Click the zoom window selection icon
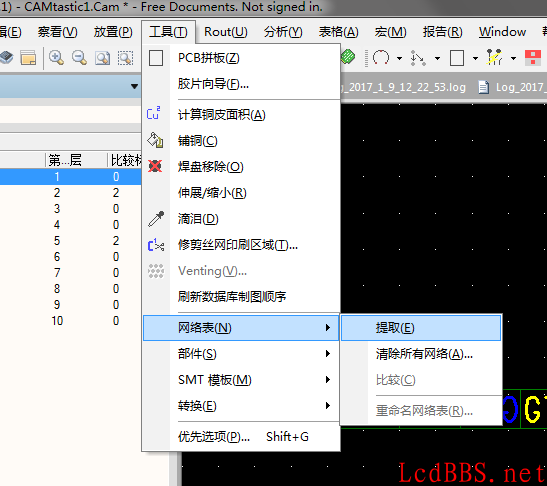Image resolution: width=547 pixels, height=486 pixels. (125, 58)
